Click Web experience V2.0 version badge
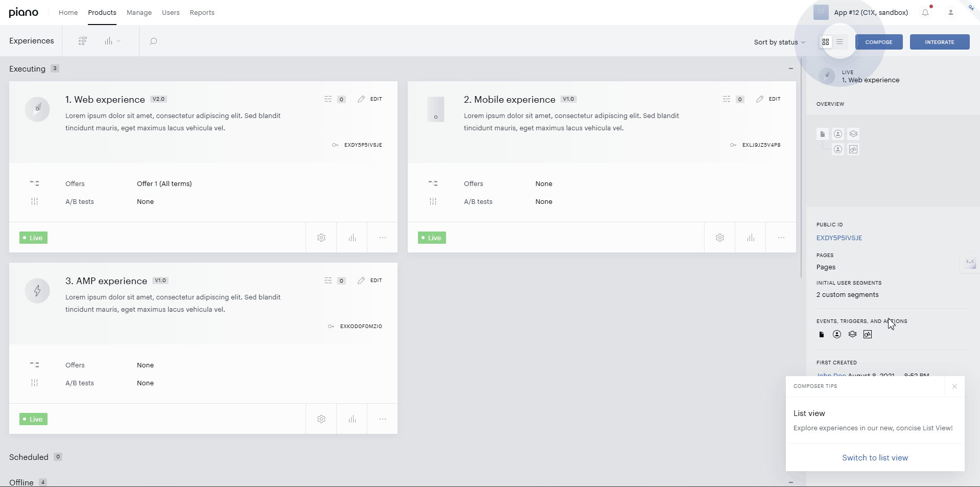Screen dimensions: 980x487 click(158, 99)
